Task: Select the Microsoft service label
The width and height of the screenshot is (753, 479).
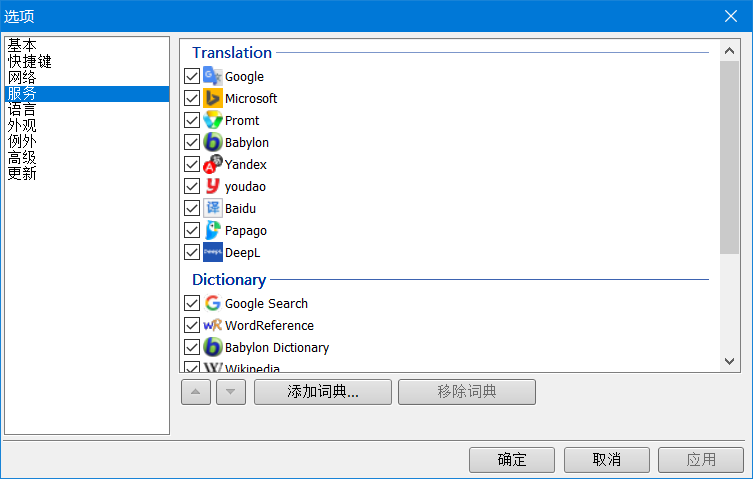Action: [x=251, y=98]
